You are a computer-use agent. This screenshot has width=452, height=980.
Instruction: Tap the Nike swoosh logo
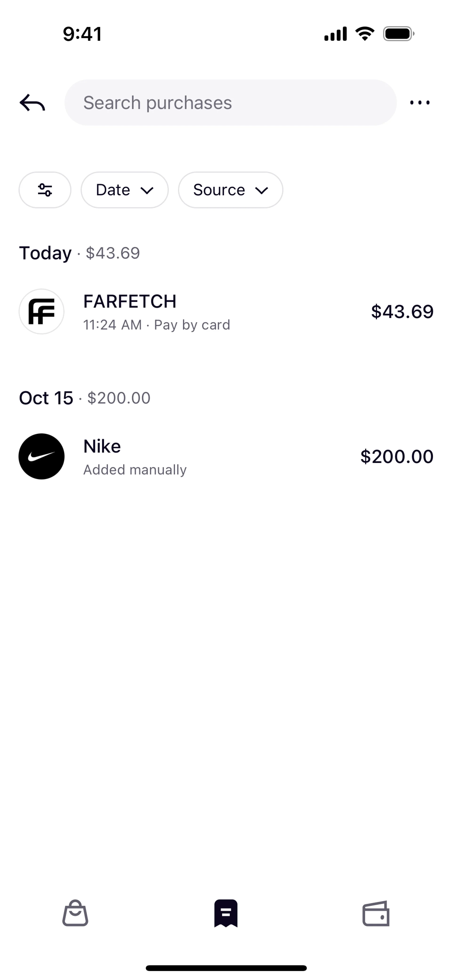[x=41, y=457]
